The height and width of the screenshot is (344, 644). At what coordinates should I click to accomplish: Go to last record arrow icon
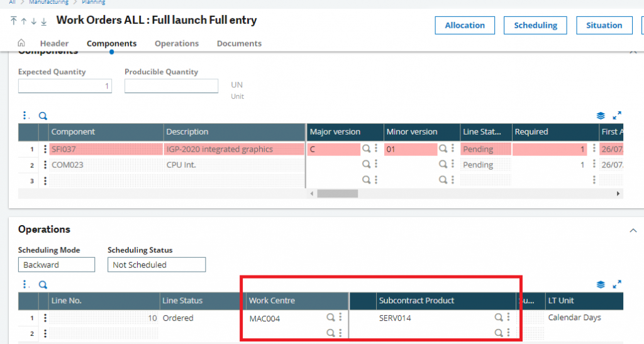pyautogui.click(x=43, y=21)
